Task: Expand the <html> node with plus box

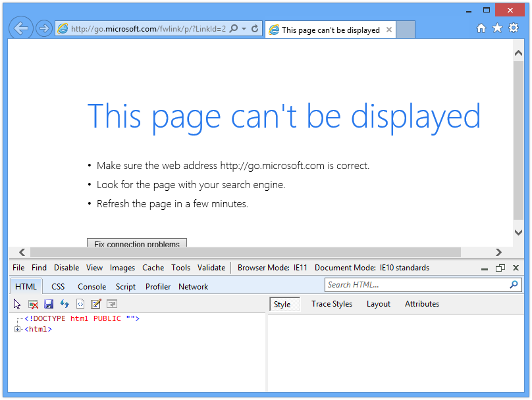Action: coord(17,329)
